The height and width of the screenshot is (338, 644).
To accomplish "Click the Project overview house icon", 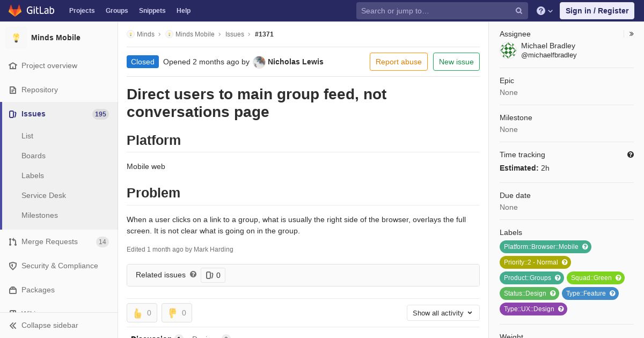I will (13, 65).
